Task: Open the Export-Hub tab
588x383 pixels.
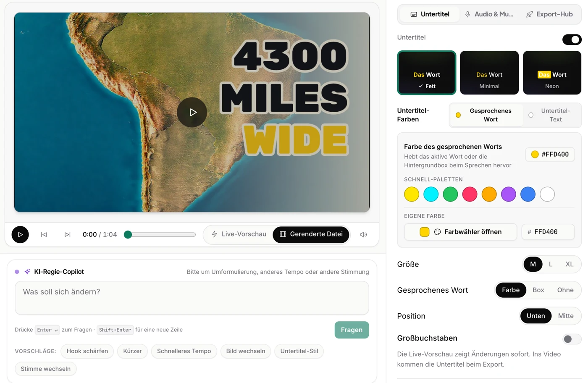Action: click(549, 14)
